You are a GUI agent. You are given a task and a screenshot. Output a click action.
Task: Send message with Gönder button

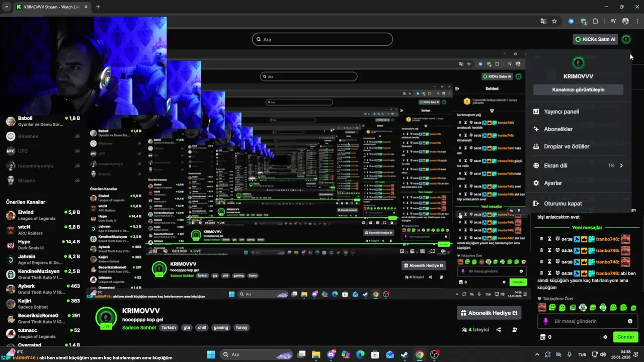(x=625, y=337)
